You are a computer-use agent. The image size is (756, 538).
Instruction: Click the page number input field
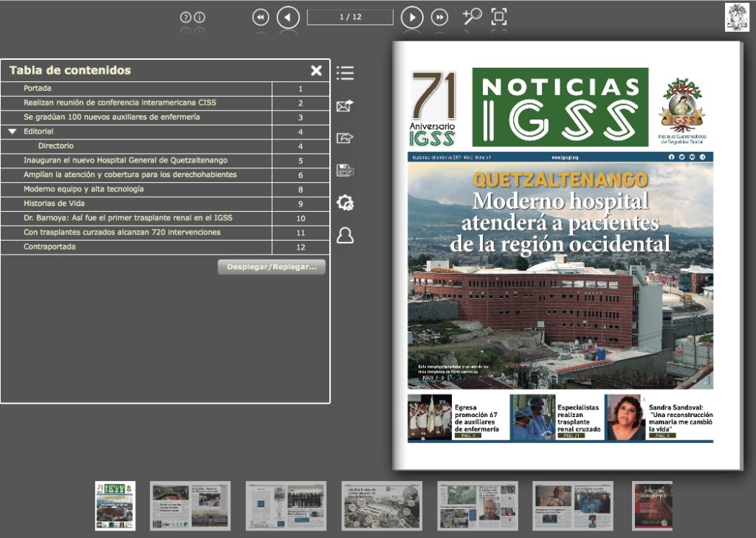point(349,17)
